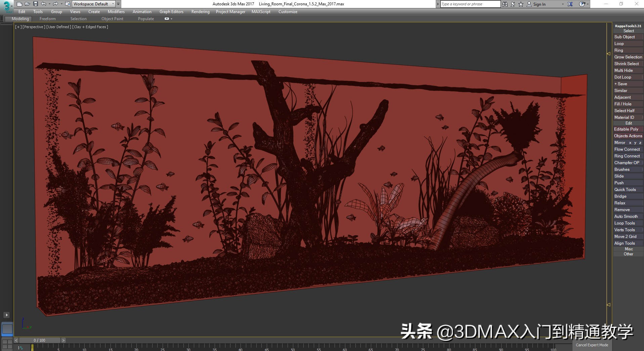Click the 0 / 100 time slider

(x=40, y=340)
